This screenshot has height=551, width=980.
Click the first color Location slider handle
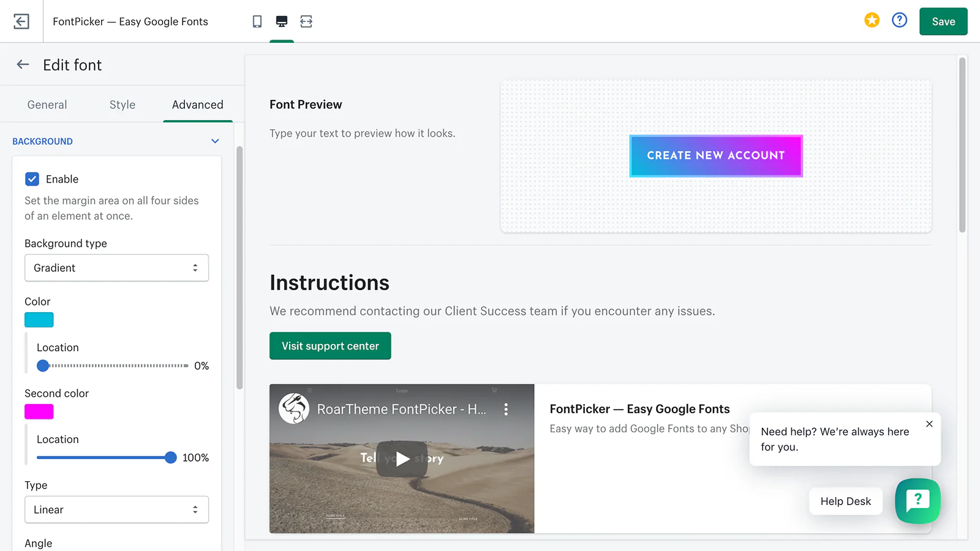click(43, 365)
